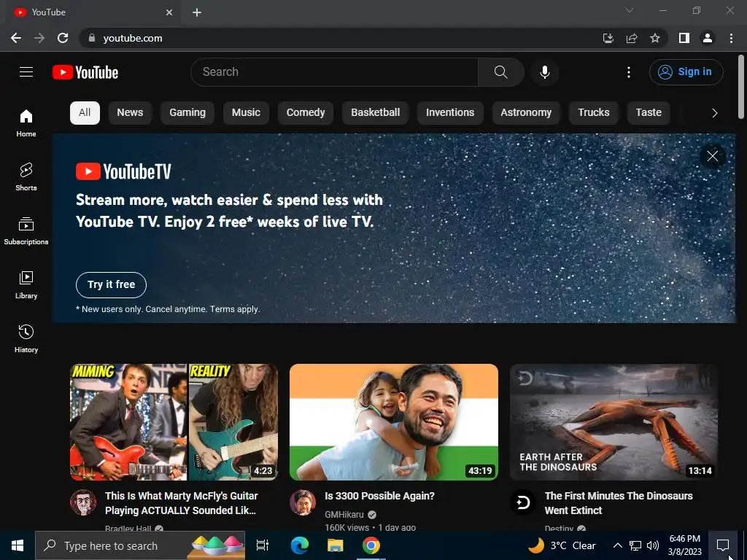Open the Windows Start menu
Screen dimensions: 747x560
click(x=18, y=545)
